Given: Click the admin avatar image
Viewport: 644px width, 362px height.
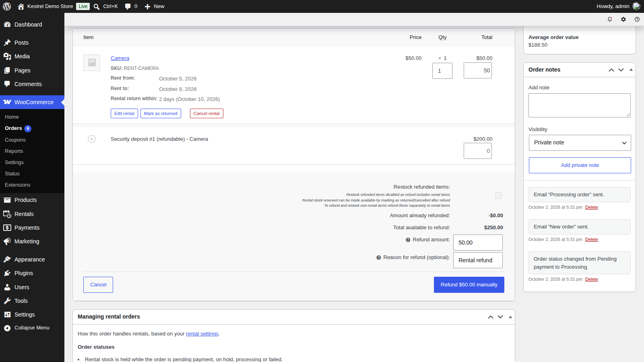Looking at the screenshot, I should click(x=636, y=6).
